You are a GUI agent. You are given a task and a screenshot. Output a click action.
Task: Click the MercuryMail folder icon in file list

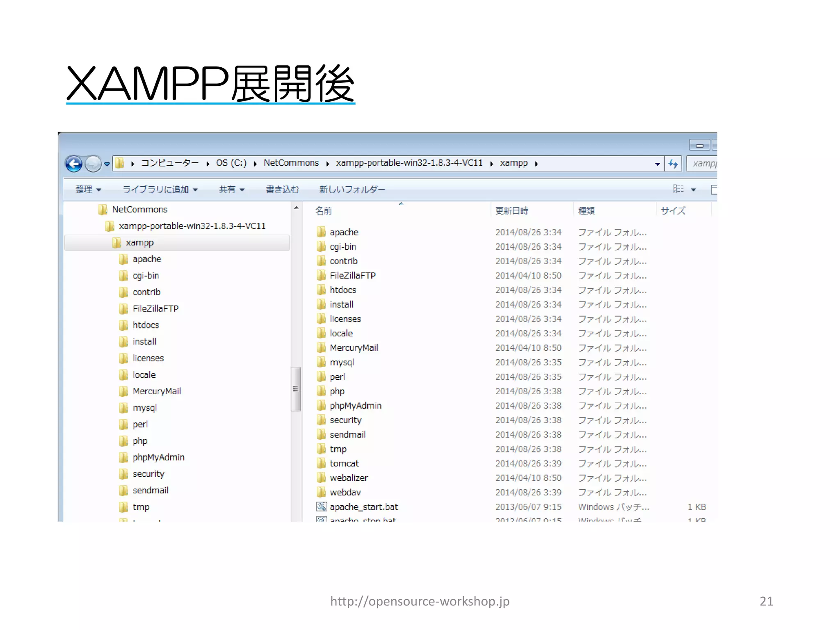321,348
